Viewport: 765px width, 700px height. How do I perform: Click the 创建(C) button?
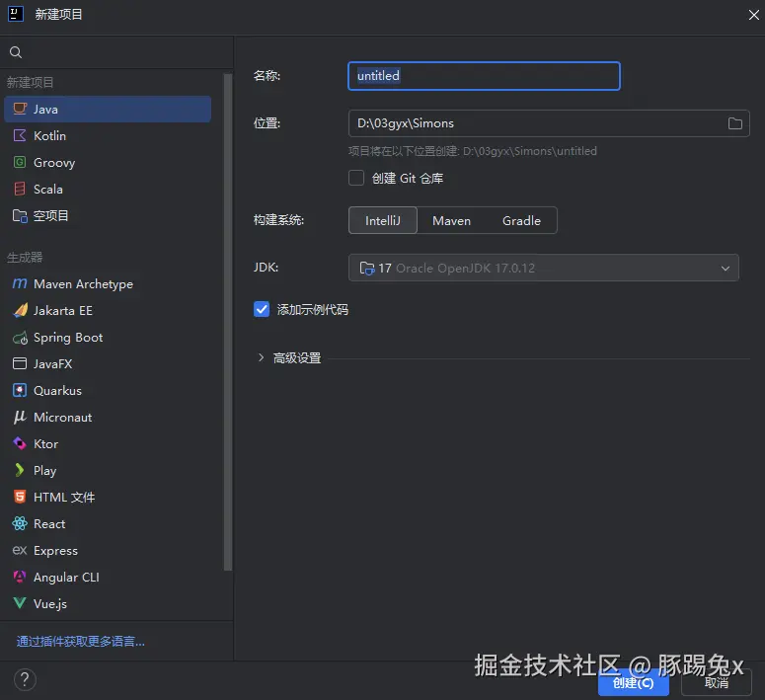(x=633, y=682)
